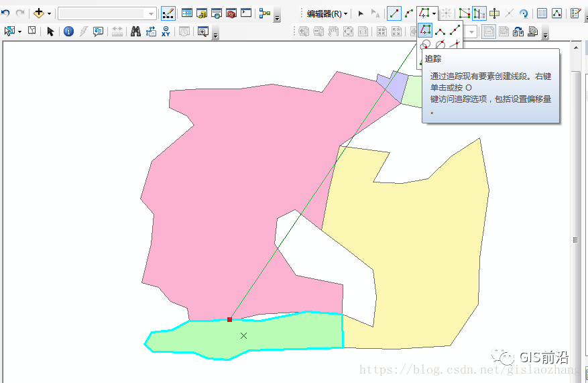Select the Select Features tool
Image resolution: width=588 pixels, height=383 pixels.
[9, 31]
